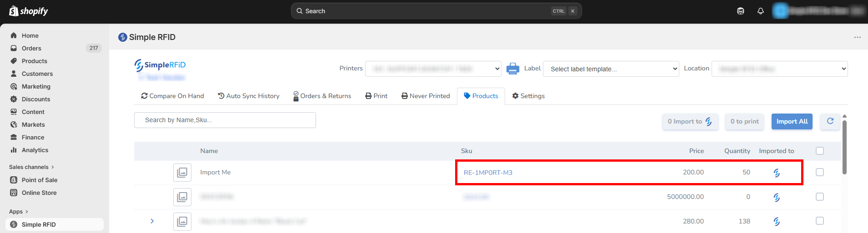Open the three-dot menu of Simple RFID
This screenshot has width=868, height=233.
coord(857,37)
